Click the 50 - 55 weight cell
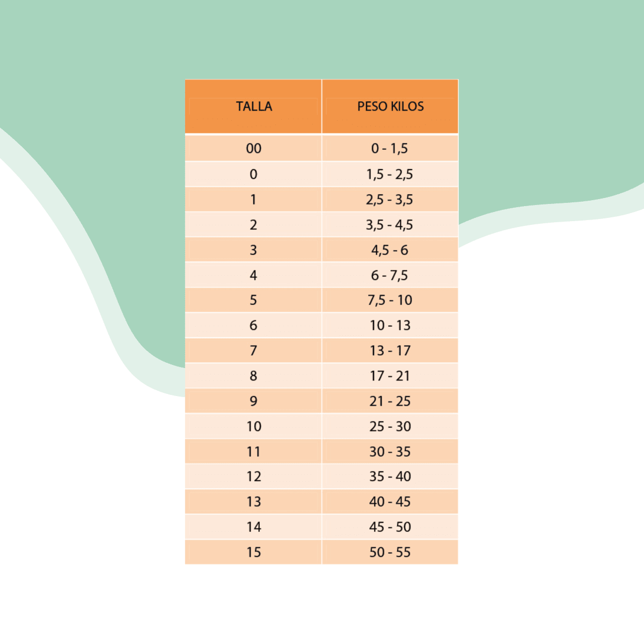 coord(390,552)
